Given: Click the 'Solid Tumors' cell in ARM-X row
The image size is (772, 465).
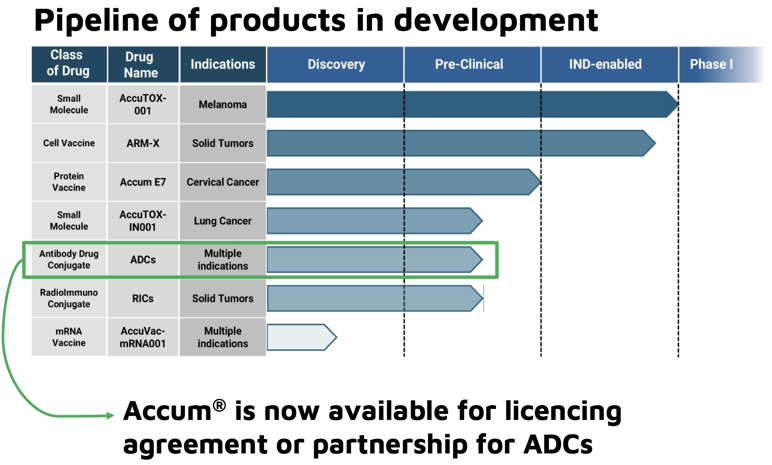Looking at the screenshot, I should pyautogui.click(x=223, y=143).
